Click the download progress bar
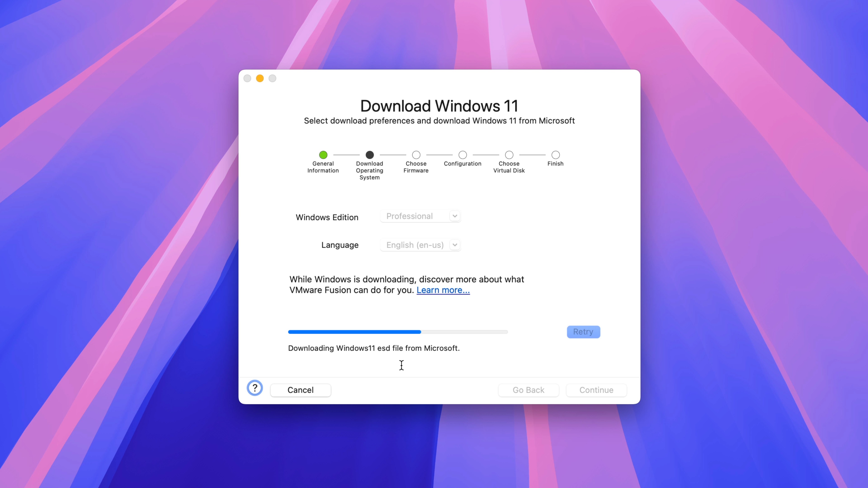 pos(398,332)
